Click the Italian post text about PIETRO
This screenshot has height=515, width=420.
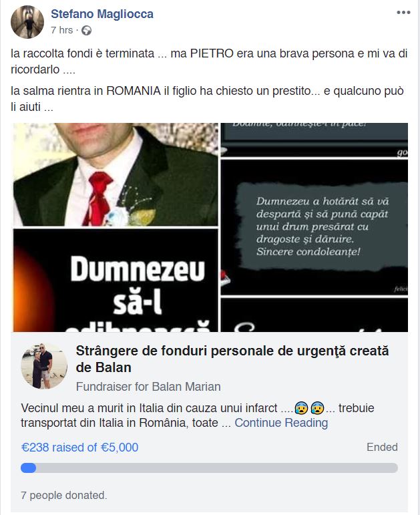pyautogui.click(x=209, y=61)
